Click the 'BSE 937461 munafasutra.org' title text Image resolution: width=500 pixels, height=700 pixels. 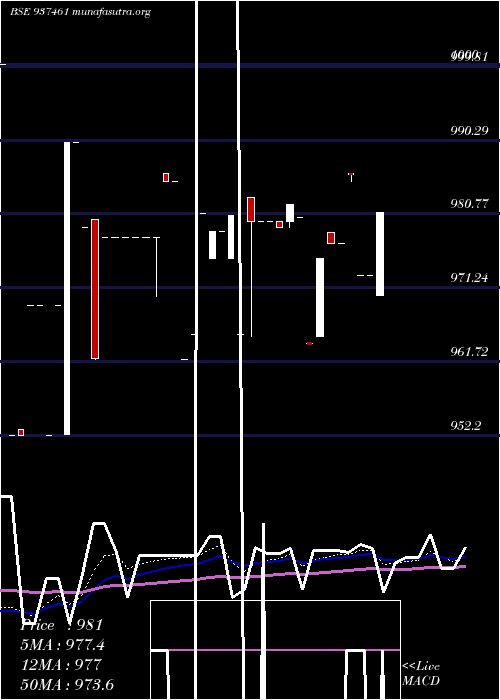(x=80, y=12)
